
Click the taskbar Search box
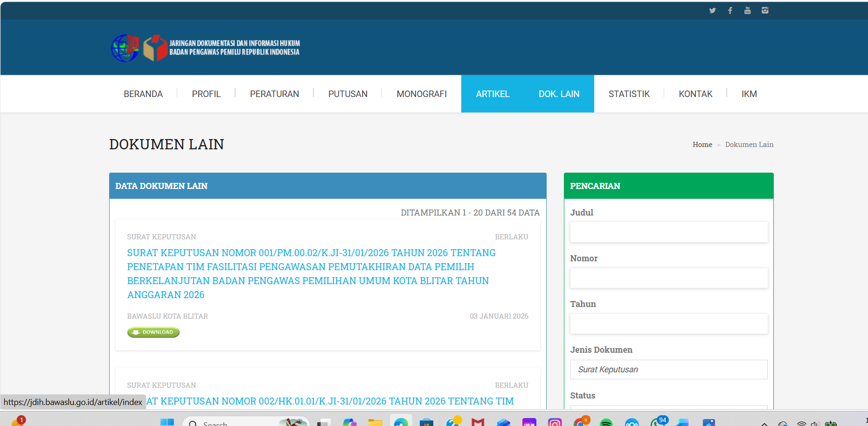click(246, 422)
